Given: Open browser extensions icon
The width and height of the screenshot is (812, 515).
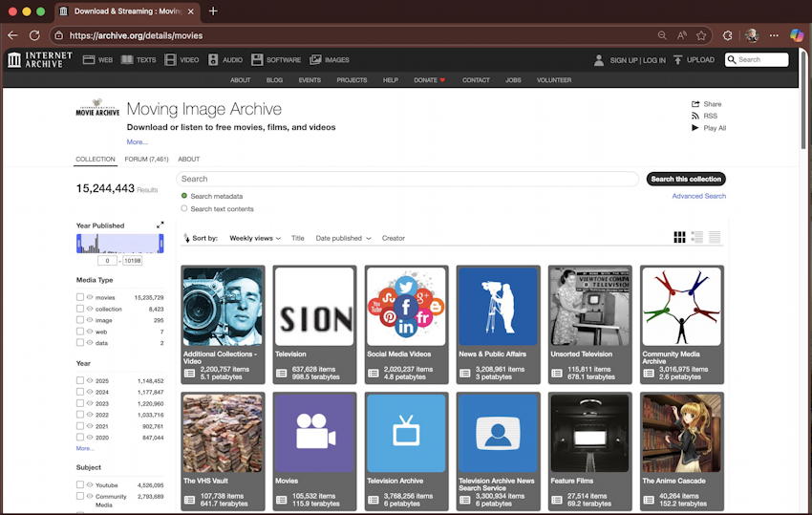Looking at the screenshot, I should tap(728, 35).
